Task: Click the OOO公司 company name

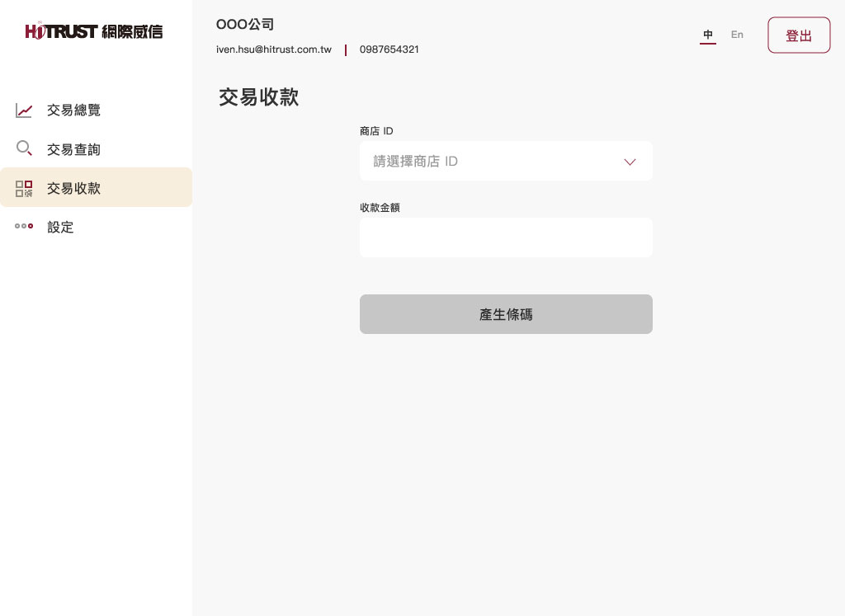Action: pyautogui.click(x=245, y=25)
